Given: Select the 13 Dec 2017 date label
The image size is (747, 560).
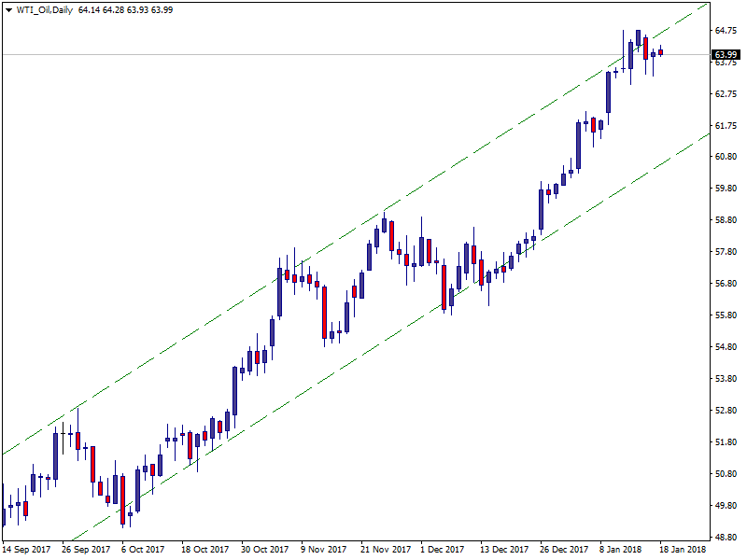Looking at the screenshot, I should [x=505, y=550].
